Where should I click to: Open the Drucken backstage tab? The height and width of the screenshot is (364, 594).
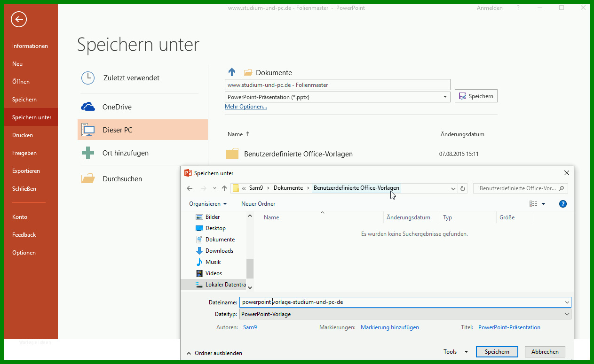23,135
